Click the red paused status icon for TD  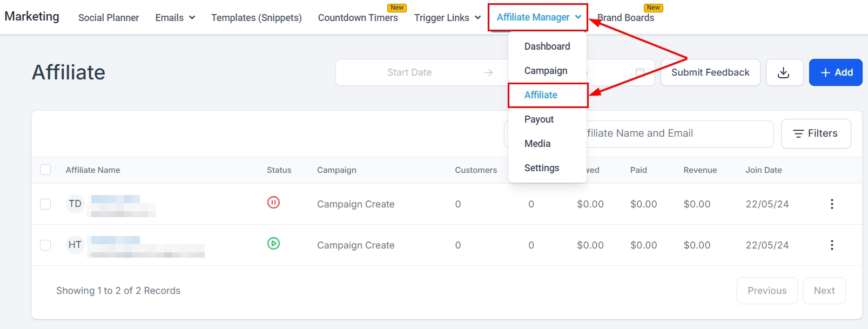(273, 203)
